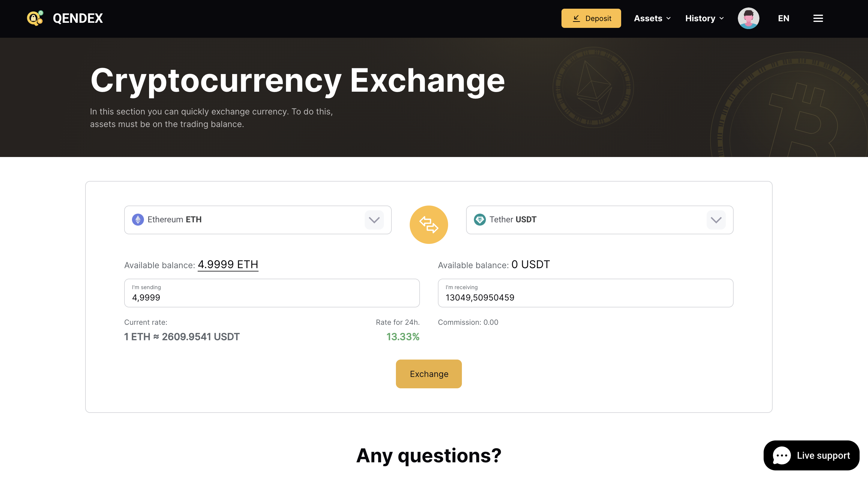The height and width of the screenshot is (477, 868).
Task: Open the hamburger menu
Action: pos(818,18)
